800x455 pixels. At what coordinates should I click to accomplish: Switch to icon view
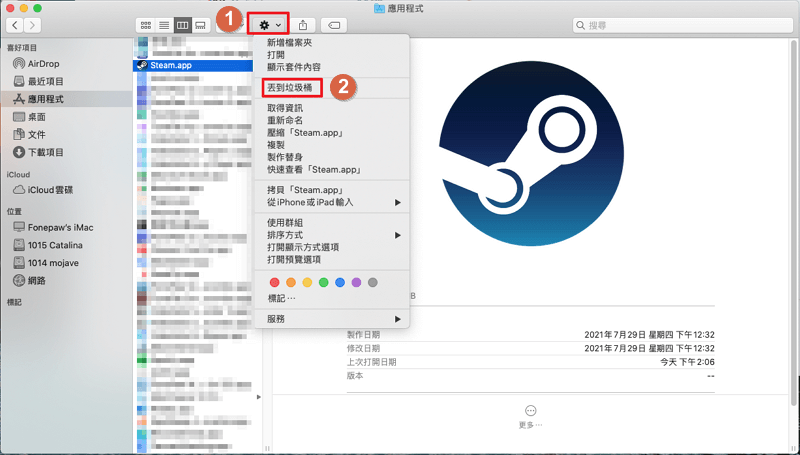[x=145, y=25]
